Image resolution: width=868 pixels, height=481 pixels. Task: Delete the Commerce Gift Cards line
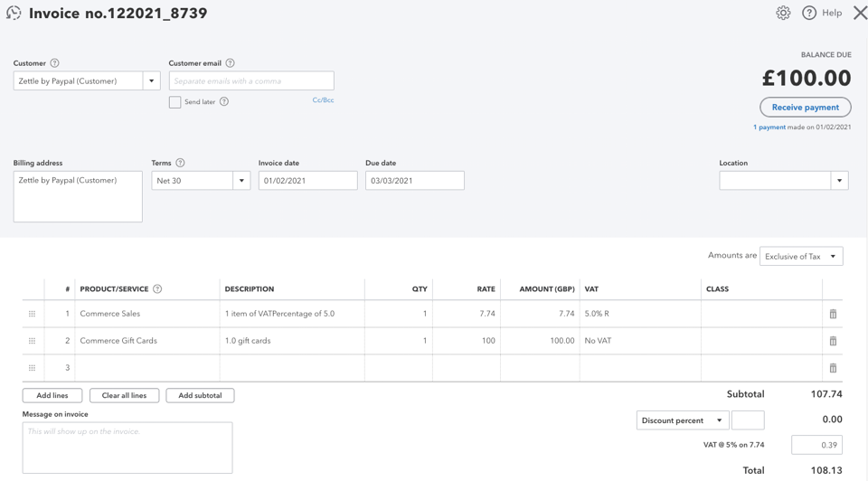[x=833, y=341]
